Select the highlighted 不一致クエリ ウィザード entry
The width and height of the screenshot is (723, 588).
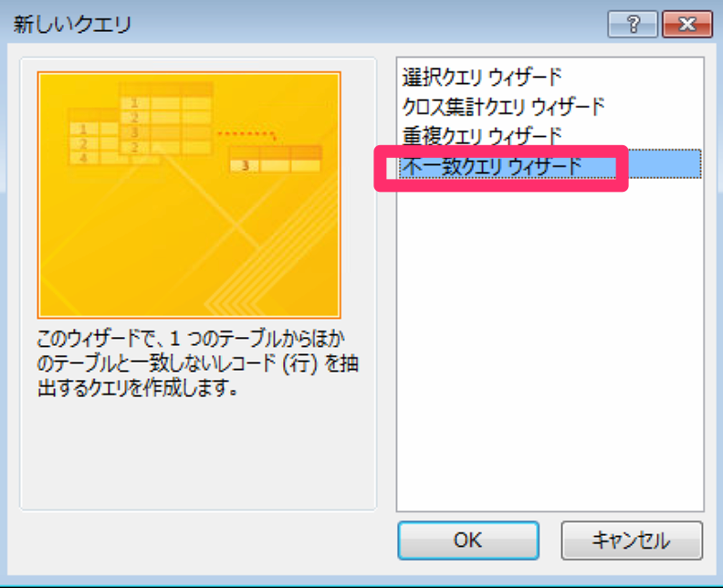coord(550,166)
